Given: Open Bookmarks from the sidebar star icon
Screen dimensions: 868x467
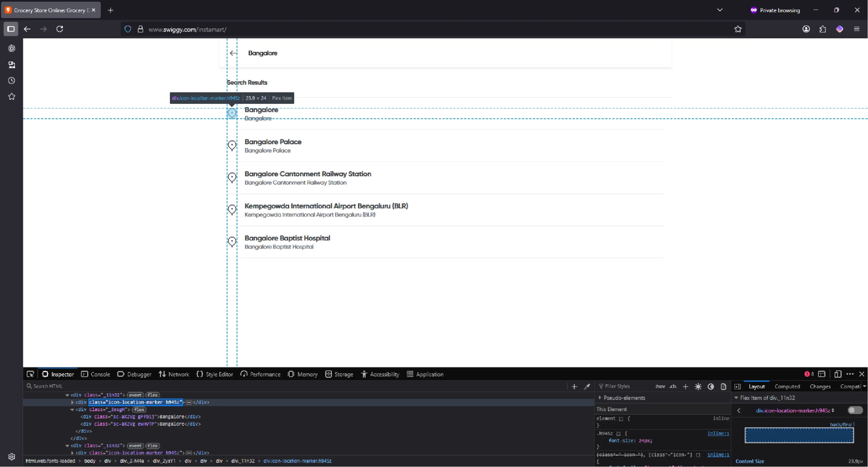Looking at the screenshot, I should click(x=12, y=97).
